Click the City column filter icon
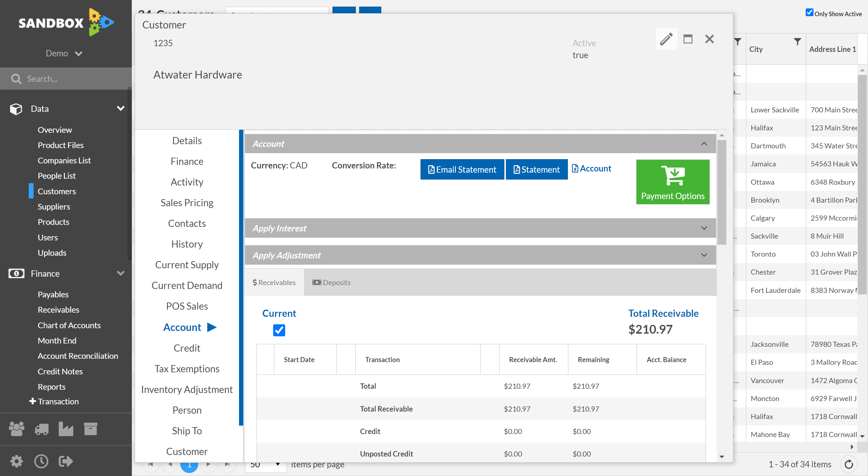 (797, 42)
